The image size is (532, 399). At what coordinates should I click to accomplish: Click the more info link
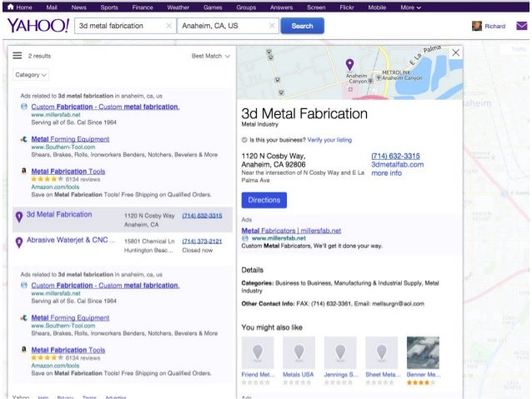386,173
